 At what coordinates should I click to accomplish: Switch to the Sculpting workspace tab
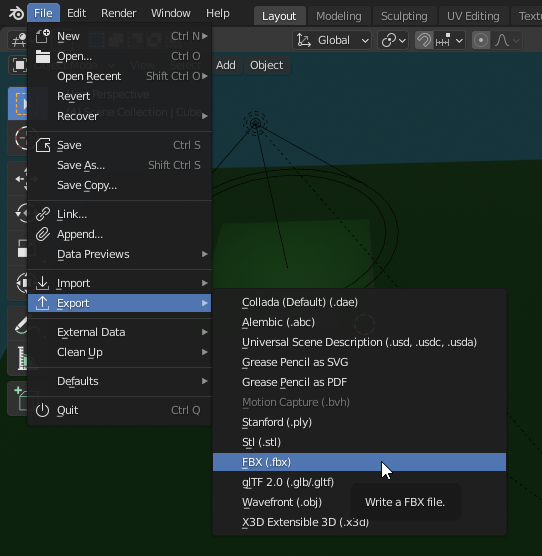click(x=404, y=16)
